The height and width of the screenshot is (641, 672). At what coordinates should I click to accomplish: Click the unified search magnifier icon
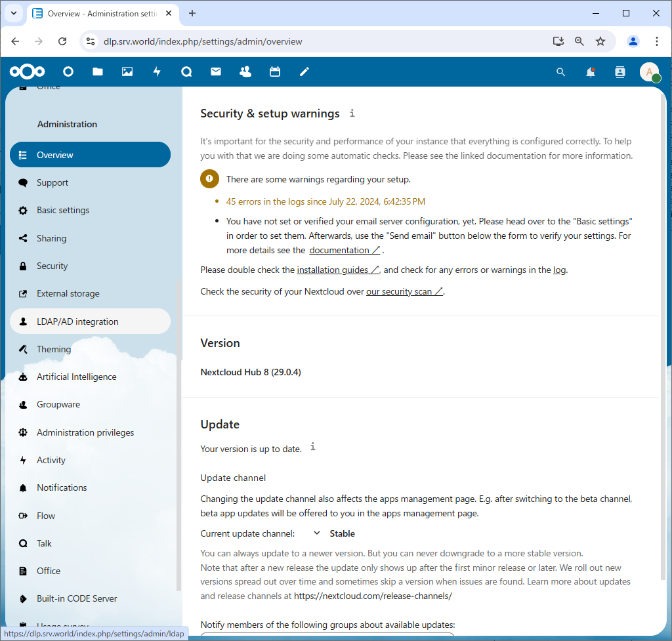[x=560, y=72]
